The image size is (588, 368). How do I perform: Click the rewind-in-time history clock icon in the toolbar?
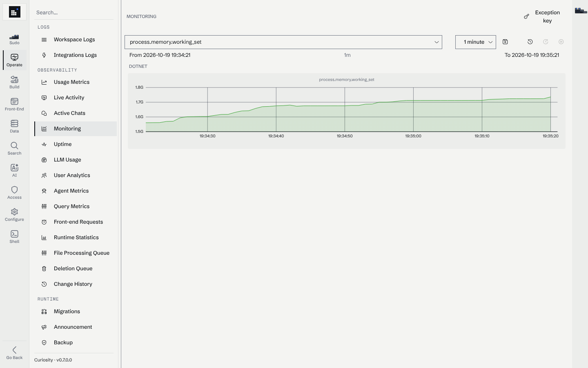(530, 42)
